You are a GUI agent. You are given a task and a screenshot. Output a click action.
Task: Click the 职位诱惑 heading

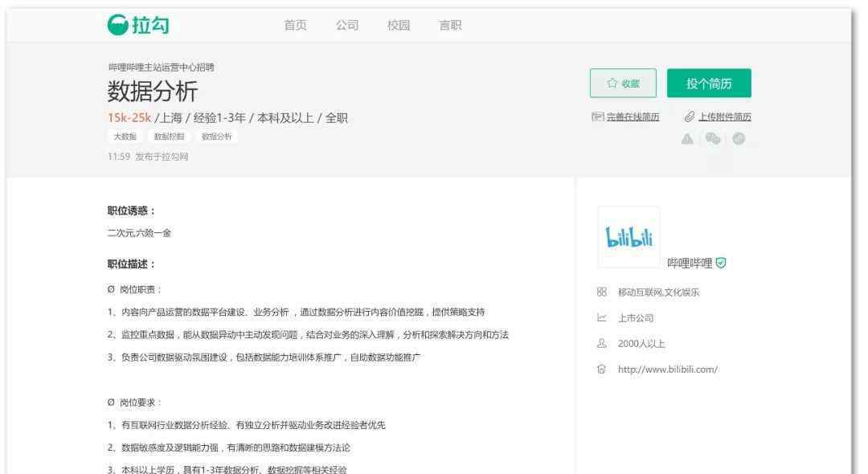coord(131,210)
